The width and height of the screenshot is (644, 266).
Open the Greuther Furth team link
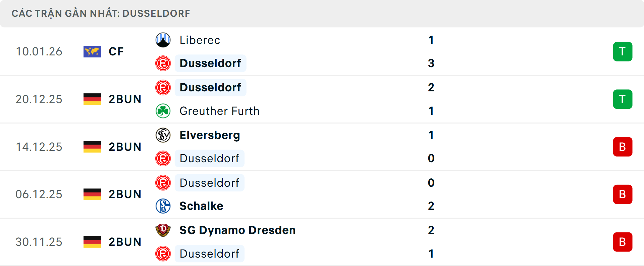(x=219, y=111)
